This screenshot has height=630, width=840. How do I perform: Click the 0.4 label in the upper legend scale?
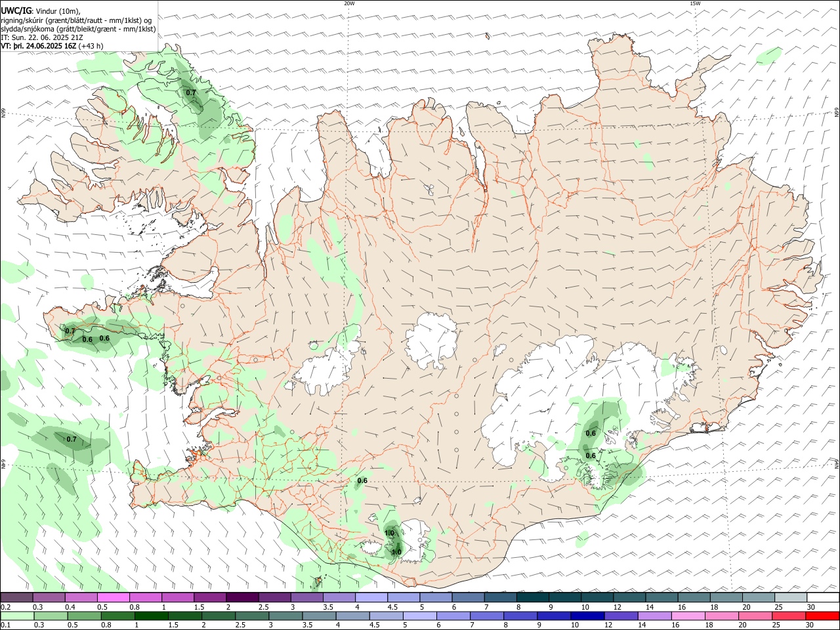click(x=70, y=607)
